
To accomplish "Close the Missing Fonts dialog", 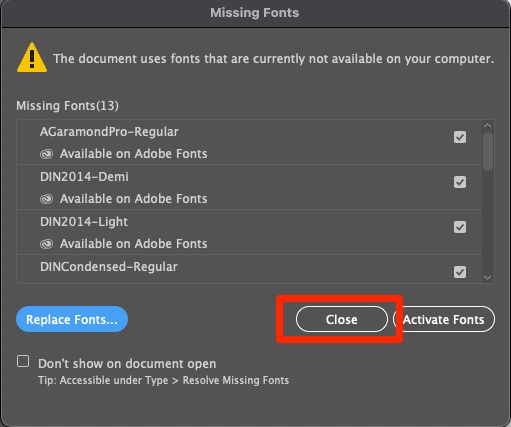I will point(342,319).
